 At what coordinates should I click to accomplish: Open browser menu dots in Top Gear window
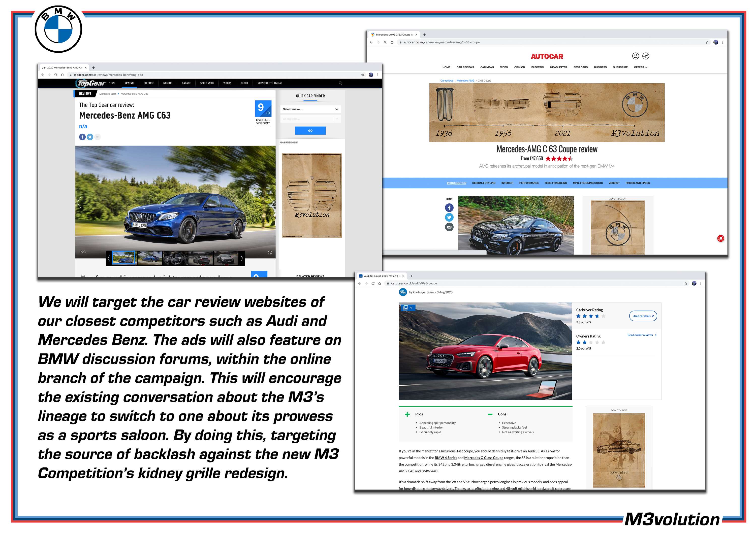(x=377, y=75)
